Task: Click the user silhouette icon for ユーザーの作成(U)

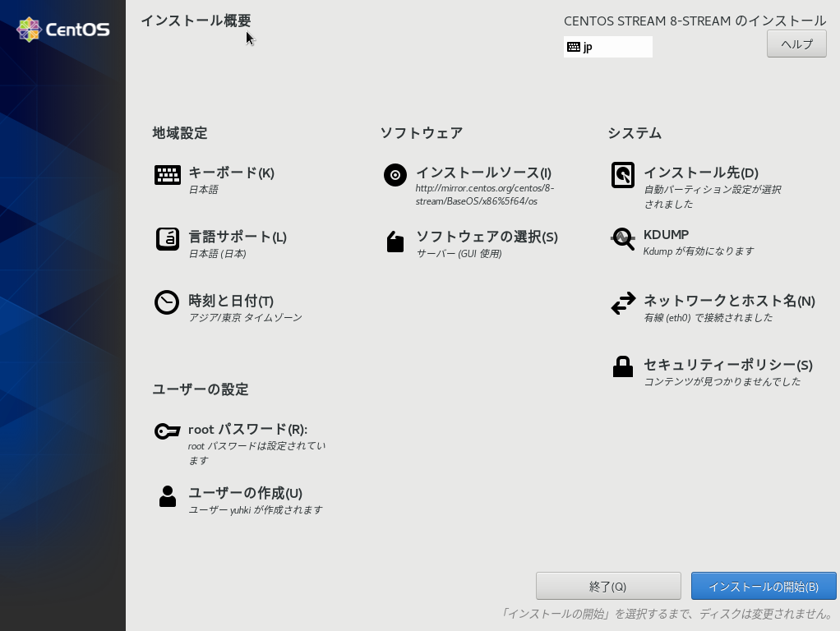Action: [x=167, y=496]
